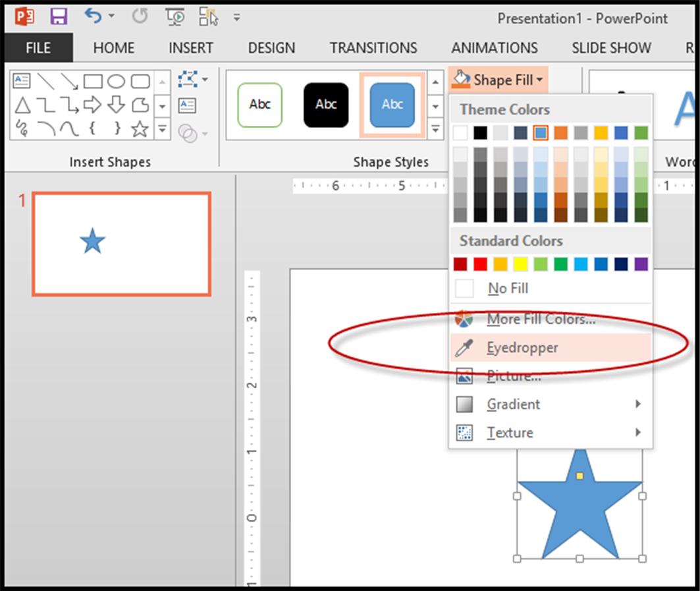
Task: Expand the shapes gallery More arrow
Action: tap(163, 130)
